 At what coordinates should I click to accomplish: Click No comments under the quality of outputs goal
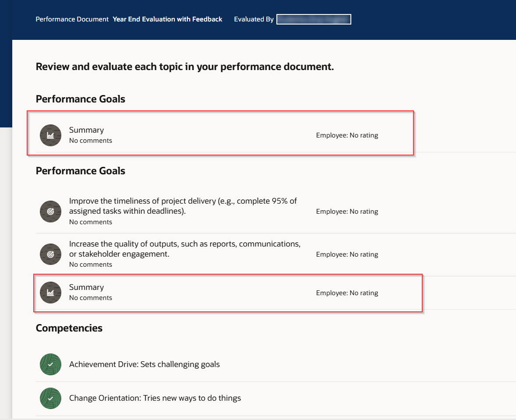tap(91, 265)
